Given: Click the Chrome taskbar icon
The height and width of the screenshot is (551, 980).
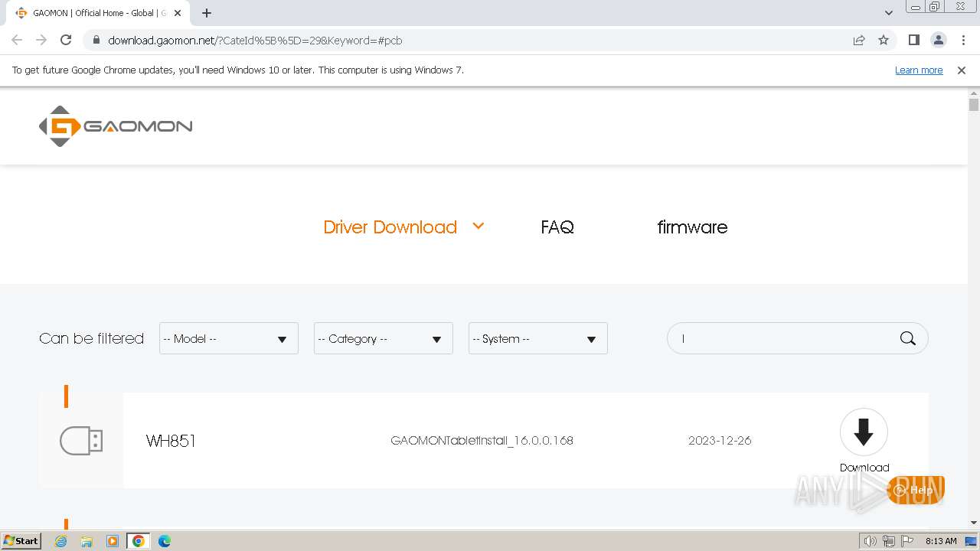Looking at the screenshot, I should [x=139, y=541].
